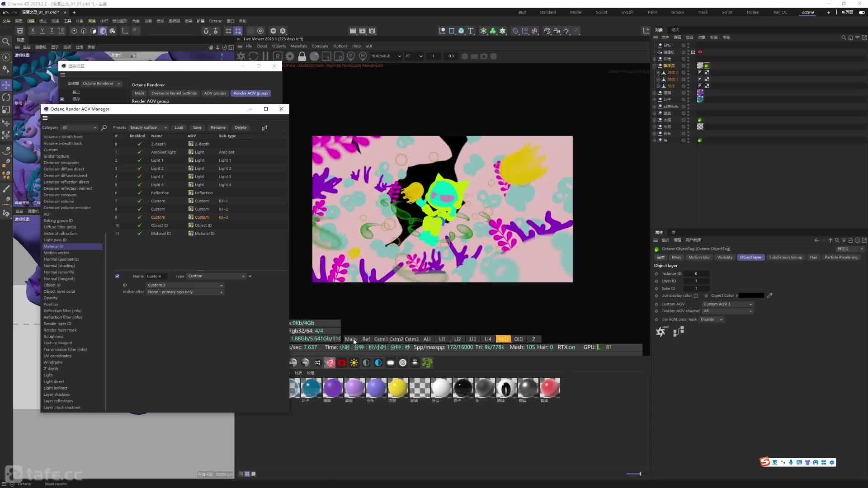Viewport: 868px width, 488px height.
Task: Toggle the Light 1 AOV enabled checkmark
Action: [139, 160]
